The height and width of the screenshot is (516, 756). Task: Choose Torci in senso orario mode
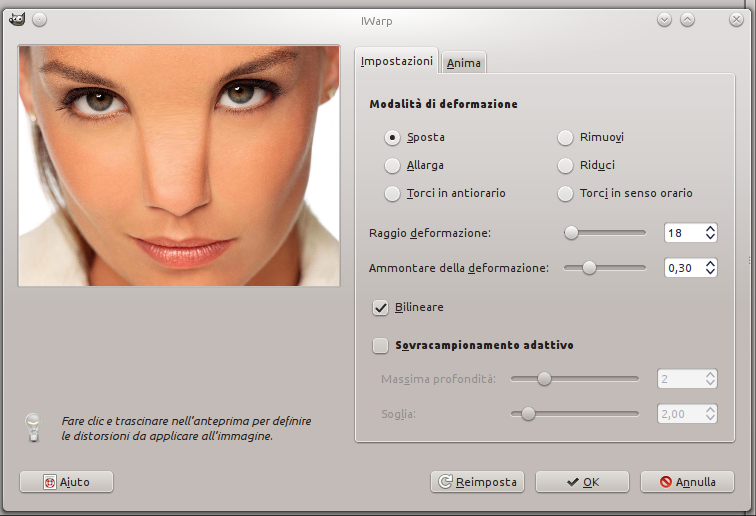[566, 193]
